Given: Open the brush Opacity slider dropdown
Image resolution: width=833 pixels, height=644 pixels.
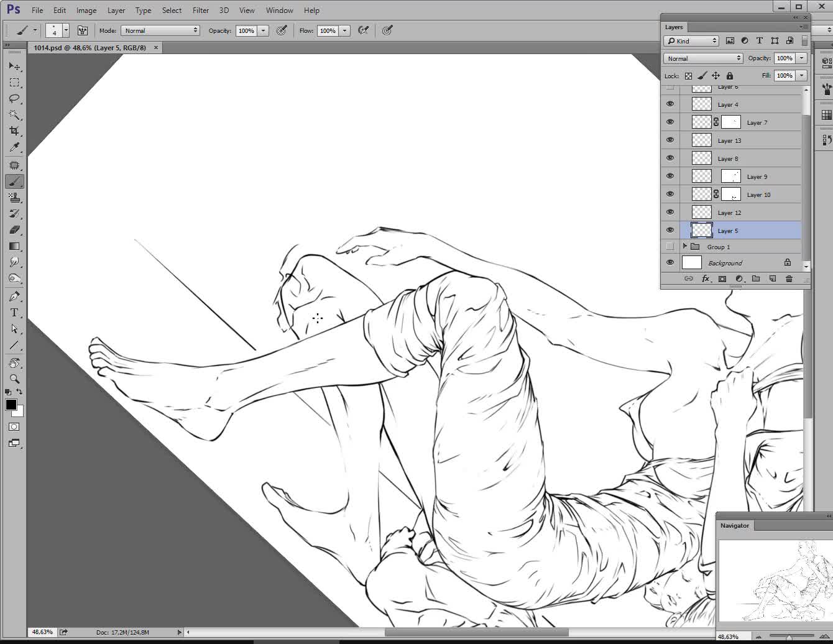Looking at the screenshot, I should click(x=264, y=30).
